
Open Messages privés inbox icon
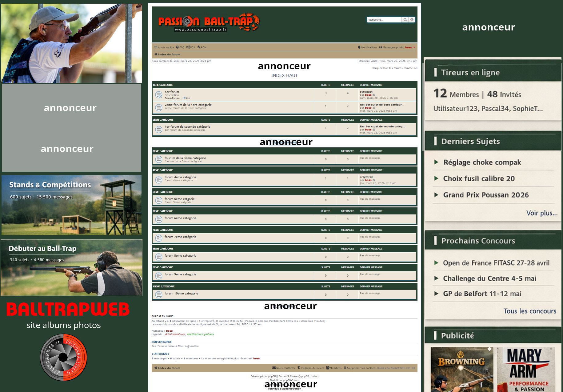[x=381, y=47]
